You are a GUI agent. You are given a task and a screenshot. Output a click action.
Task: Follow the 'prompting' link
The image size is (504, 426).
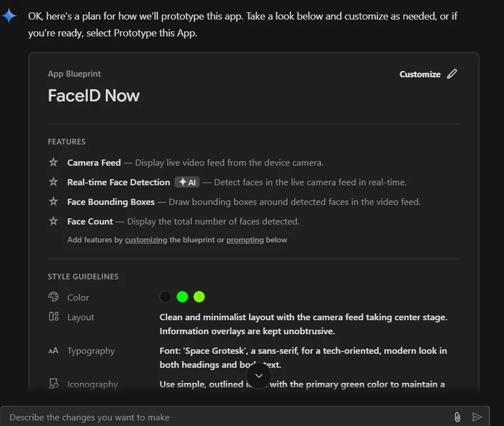coord(245,240)
